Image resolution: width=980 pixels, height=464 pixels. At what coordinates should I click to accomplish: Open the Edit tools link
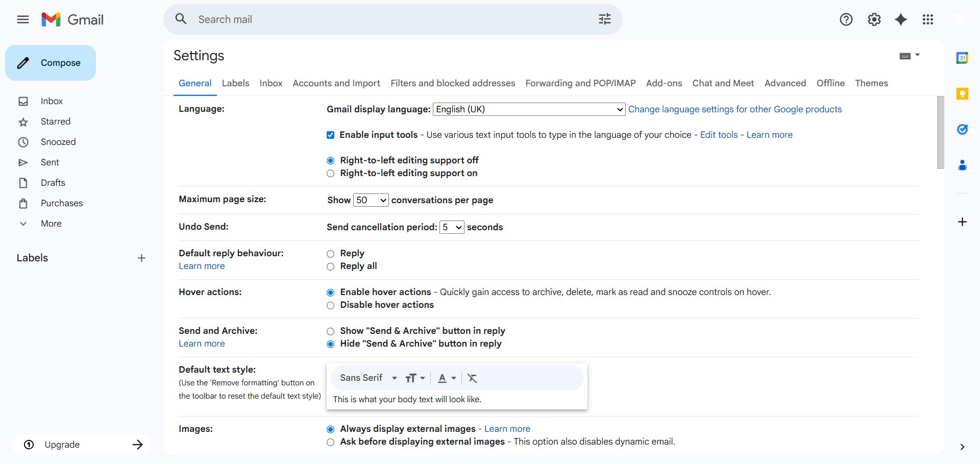[719, 135]
